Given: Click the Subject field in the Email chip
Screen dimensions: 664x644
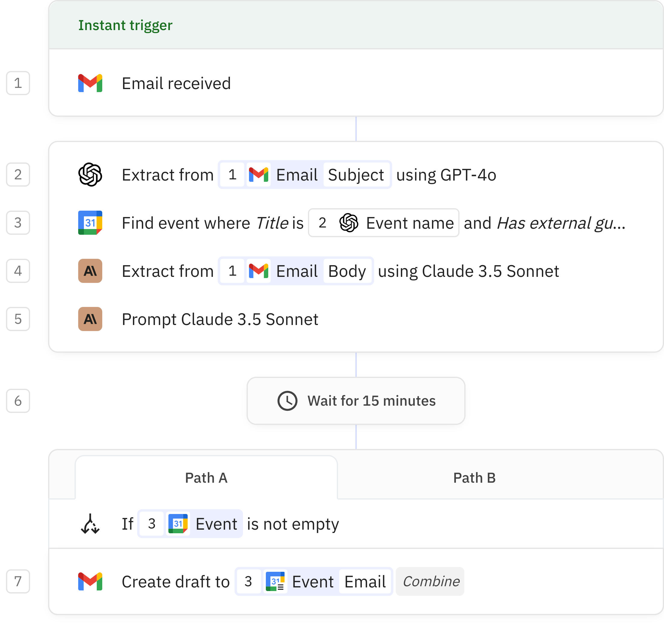Looking at the screenshot, I should pos(356,175).
